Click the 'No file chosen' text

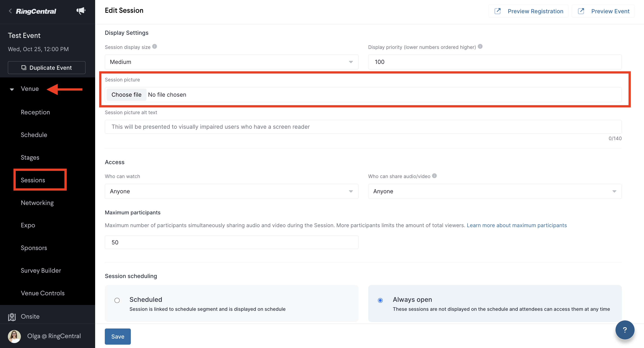click(167, 95)
